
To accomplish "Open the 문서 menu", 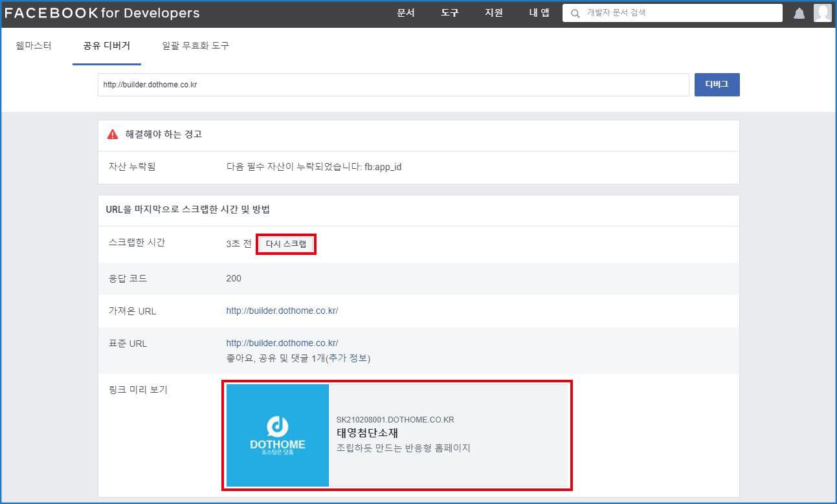I will pos(406,13).
